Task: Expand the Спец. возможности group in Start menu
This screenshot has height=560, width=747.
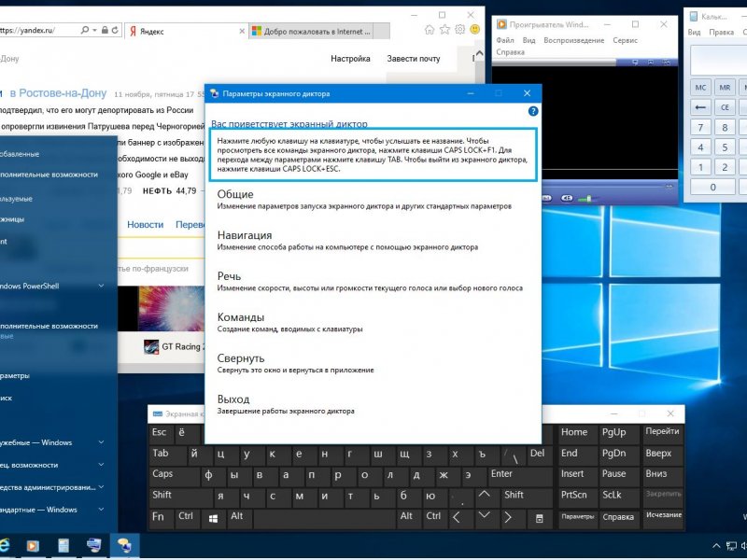Action: [101, 465]
